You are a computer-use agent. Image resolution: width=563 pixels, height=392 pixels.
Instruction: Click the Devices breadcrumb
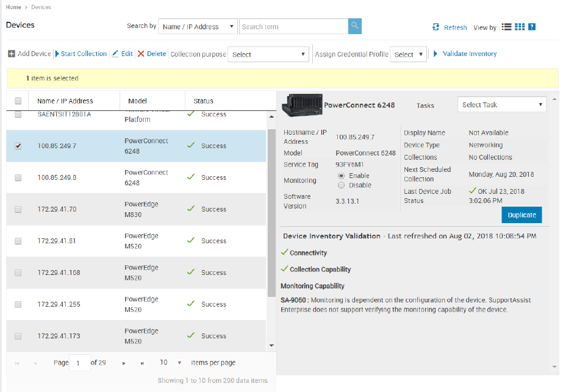pos(41,7)
